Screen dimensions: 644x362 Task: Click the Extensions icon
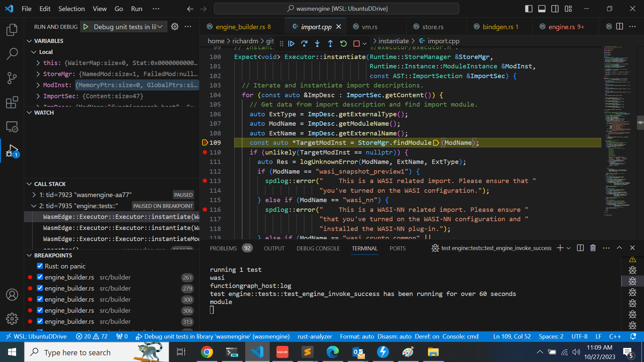12,102
